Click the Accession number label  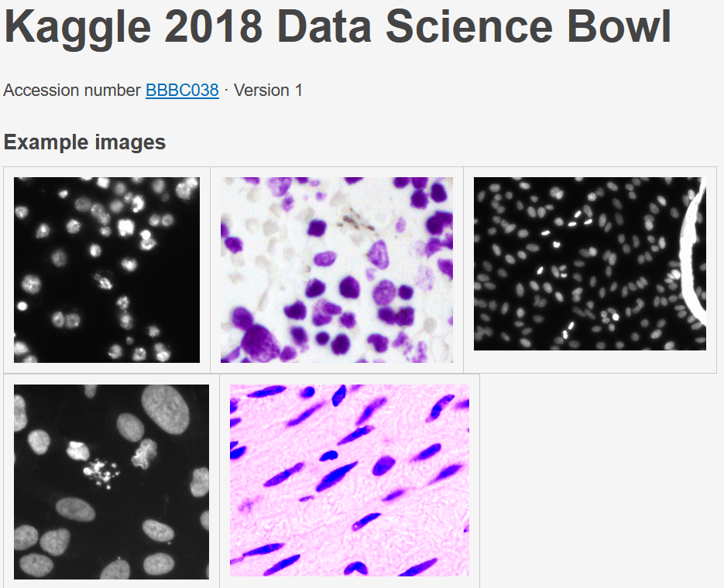(x=71, y=90)
